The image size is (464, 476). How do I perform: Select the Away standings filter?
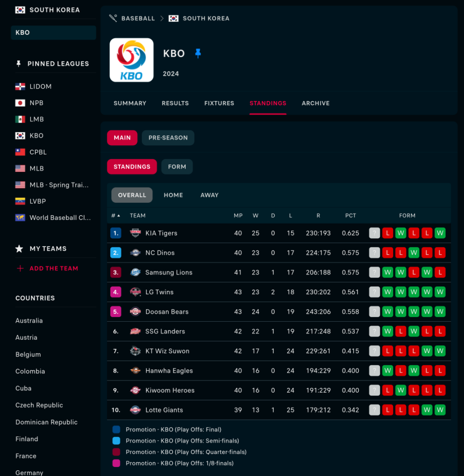click(x=209, y=195)
